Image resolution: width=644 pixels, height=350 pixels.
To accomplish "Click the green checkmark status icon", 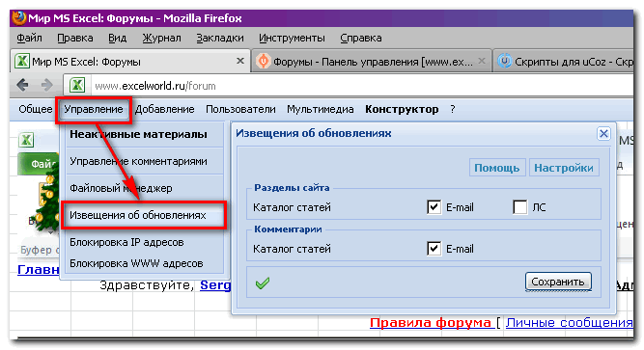I will click(x=263, y=283).
